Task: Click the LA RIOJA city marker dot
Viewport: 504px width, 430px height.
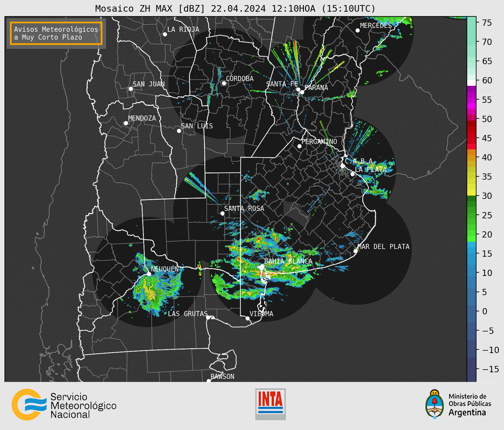Action: pos(165,34)
